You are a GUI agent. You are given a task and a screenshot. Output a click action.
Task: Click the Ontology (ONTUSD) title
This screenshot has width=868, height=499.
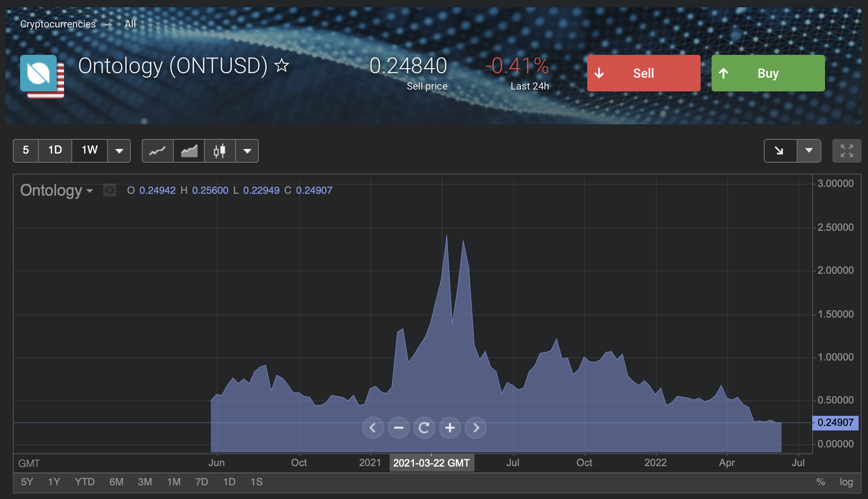tap(173, 66)
